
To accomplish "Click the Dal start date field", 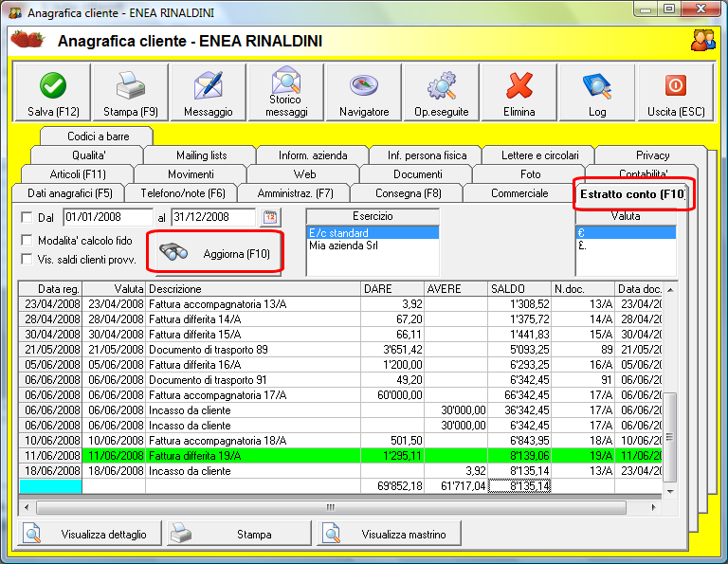I will pos(108,217).
